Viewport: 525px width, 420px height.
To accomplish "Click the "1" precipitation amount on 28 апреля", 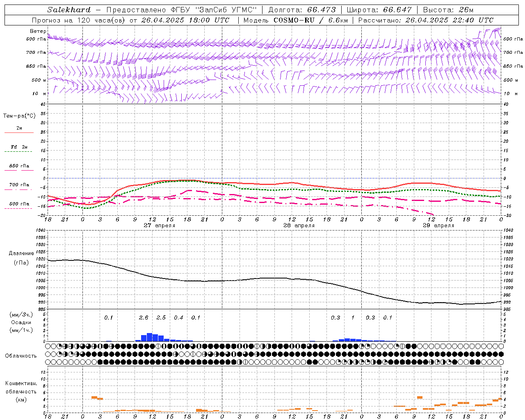I will 353,317.
